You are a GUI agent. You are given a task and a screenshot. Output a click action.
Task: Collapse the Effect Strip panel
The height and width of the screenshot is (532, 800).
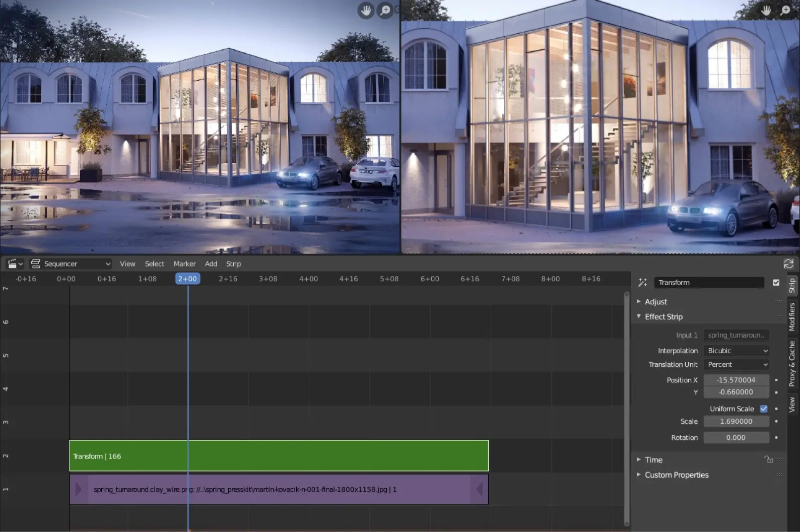coord(663,316)
